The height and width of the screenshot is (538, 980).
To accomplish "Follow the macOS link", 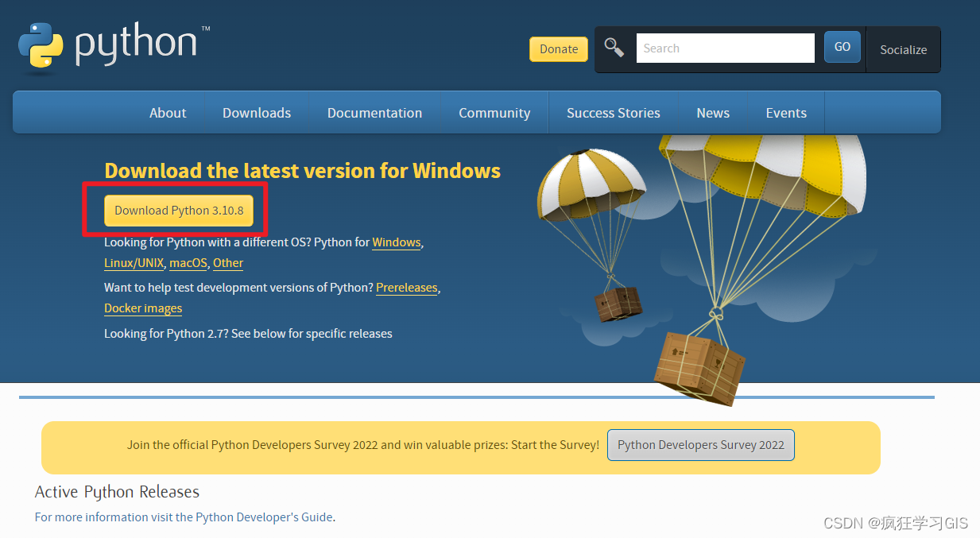I will 188,263.
